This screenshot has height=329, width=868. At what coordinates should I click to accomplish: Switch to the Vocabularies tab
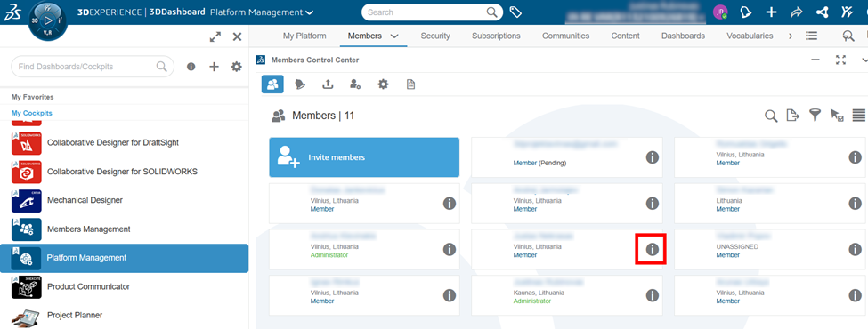(750, 36)
